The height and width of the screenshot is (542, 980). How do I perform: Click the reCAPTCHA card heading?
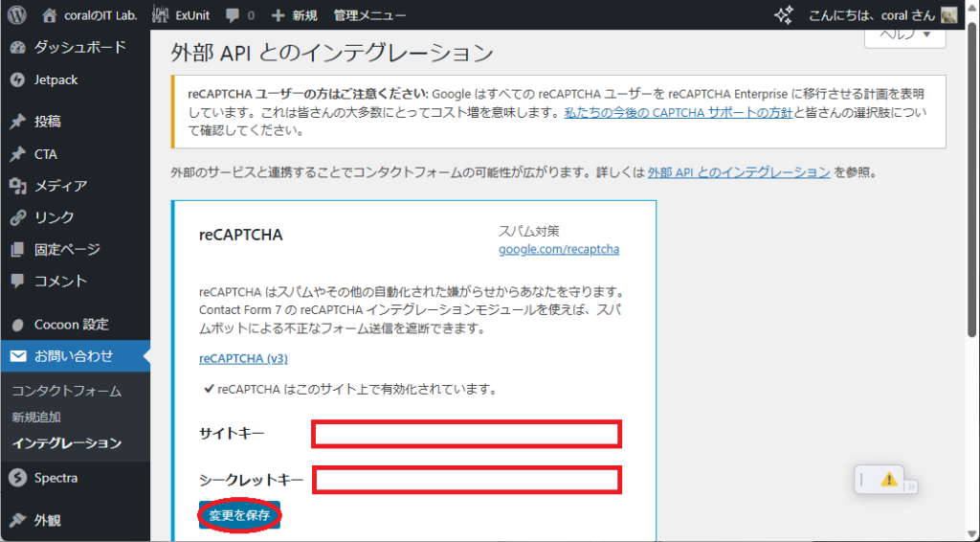click(240, 235)
